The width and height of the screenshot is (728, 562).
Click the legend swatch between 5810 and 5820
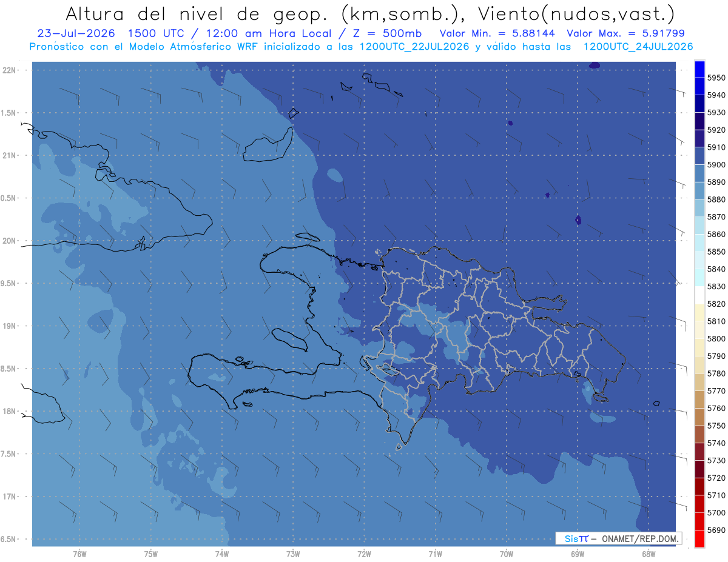click(x=699, y=313)
